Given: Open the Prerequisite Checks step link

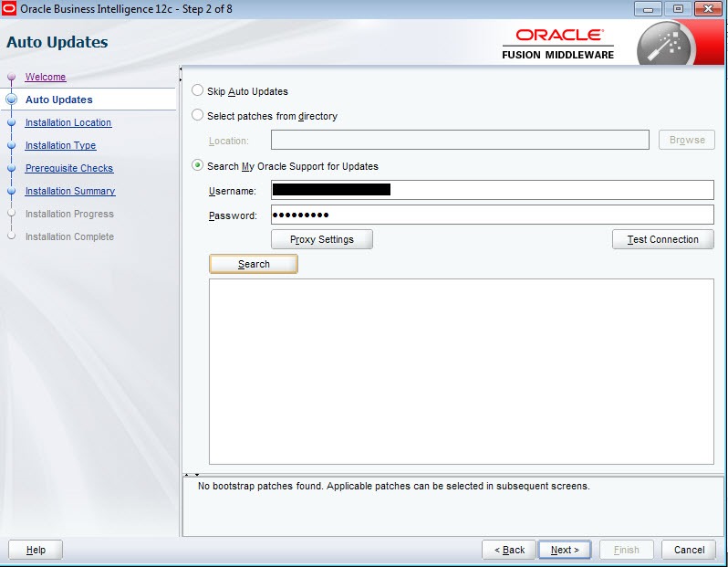Looking at the screenshot, I should tap(69, 168).
